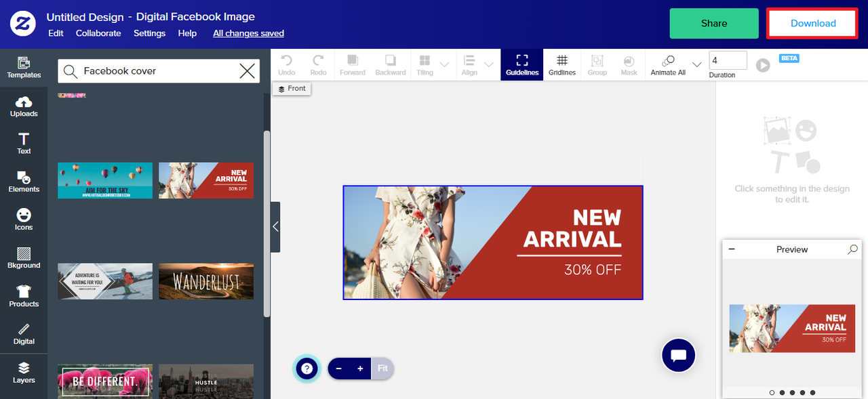
Task: Click the Zazzle logo icon
Action: 23,24
